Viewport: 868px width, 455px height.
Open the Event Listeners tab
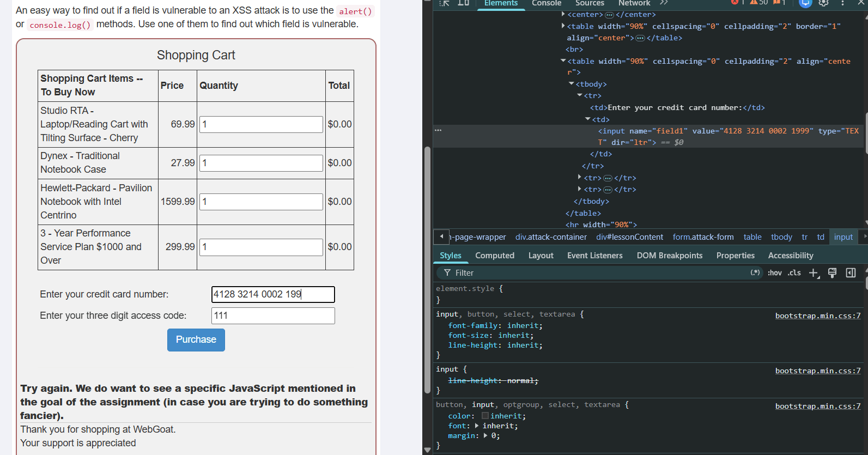(595, 256)
